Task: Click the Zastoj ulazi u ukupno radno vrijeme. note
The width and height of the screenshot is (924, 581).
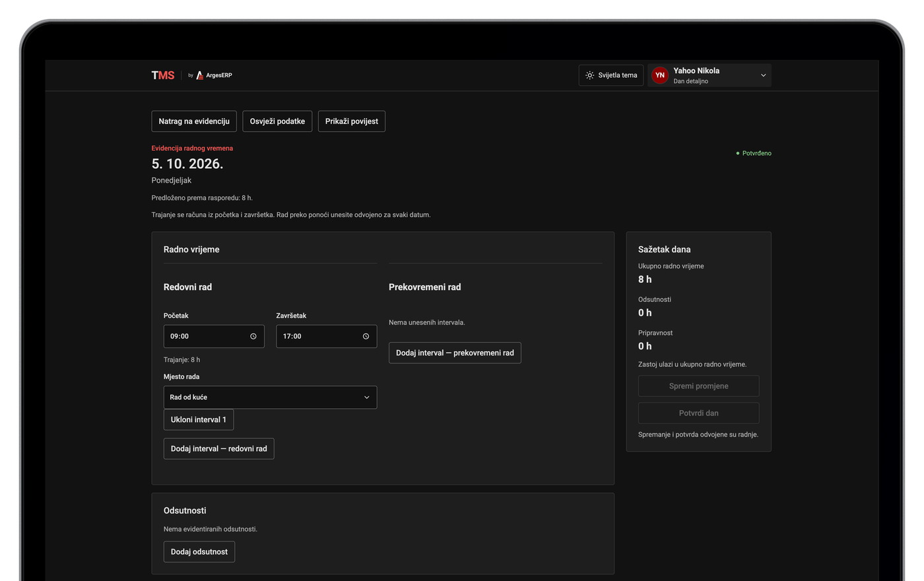Action: click(x=692, y=364)
